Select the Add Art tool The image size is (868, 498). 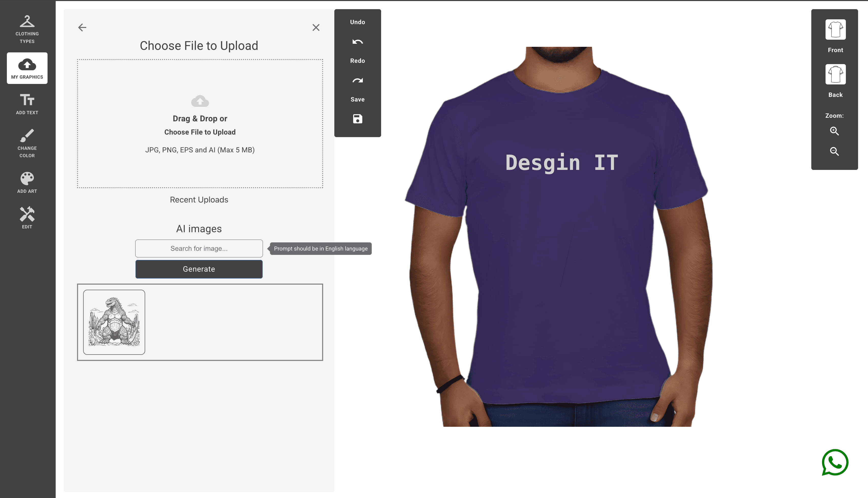[27, 182]
